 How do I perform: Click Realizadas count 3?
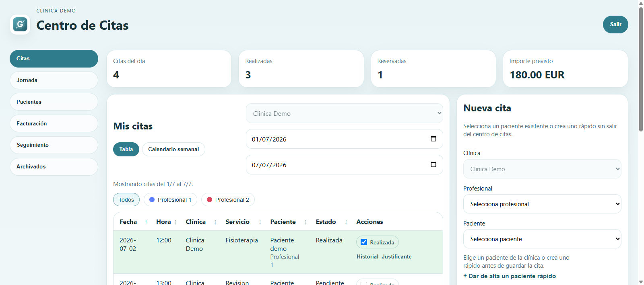(x=248, y=75)
